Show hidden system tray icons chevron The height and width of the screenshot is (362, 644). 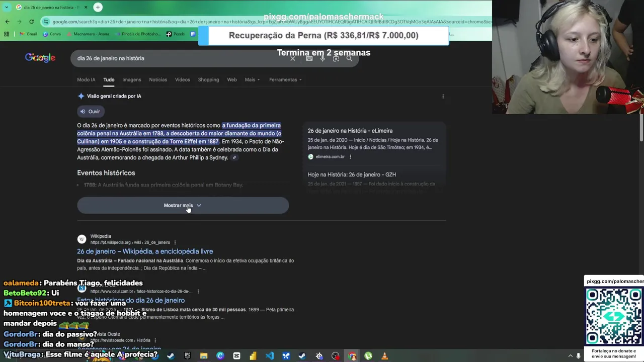(x=570, y=356)
